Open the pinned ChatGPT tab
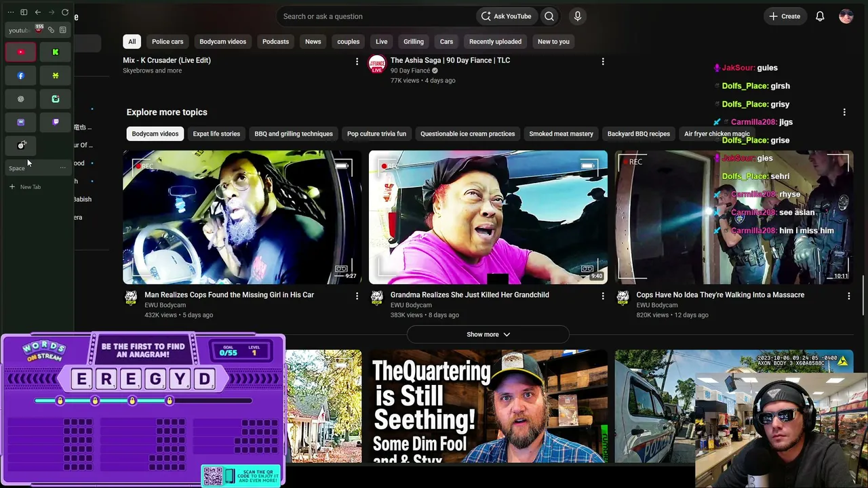Screen dimensions: 868x488 pyautogui.click(x=21, y=99)
